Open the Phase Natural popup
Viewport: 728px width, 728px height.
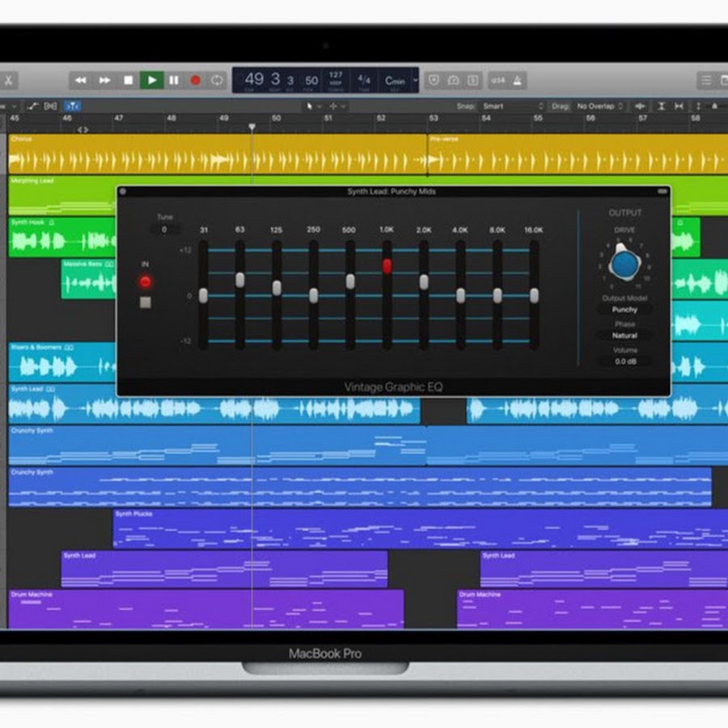point(624,335)
